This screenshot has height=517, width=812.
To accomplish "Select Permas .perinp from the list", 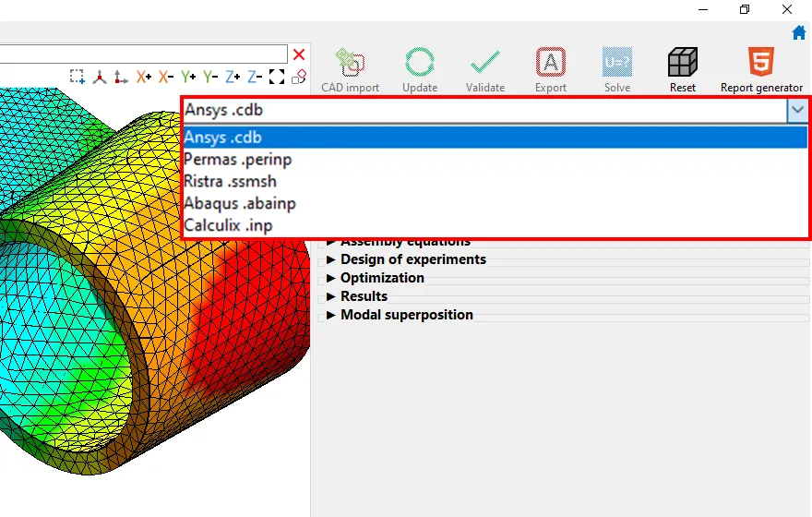I will pyautogui.click(x=238, y=160).
